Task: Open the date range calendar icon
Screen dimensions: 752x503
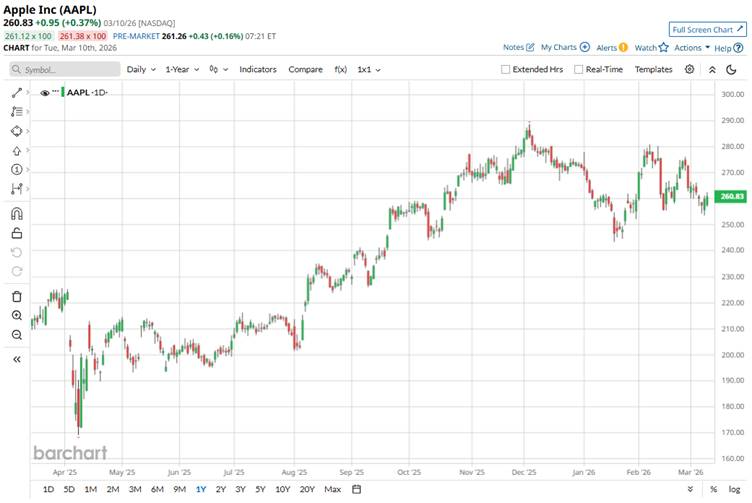Action: (356, 489)
